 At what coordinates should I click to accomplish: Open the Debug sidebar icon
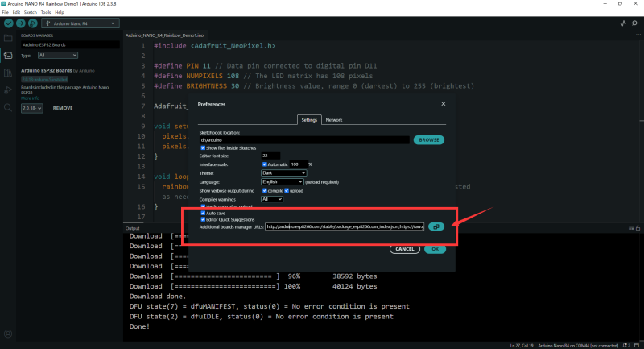8,90
